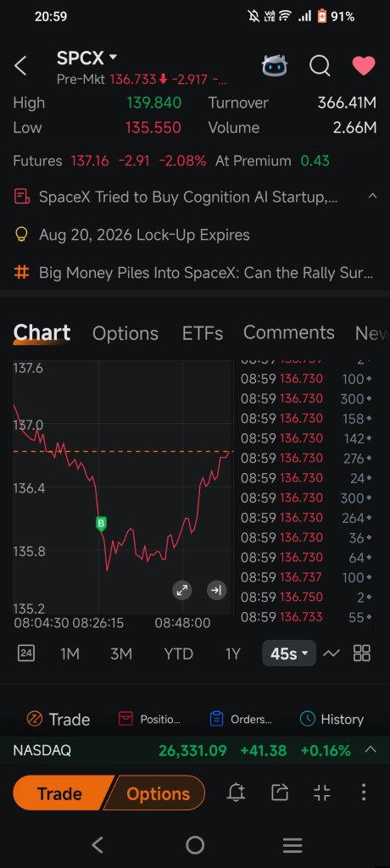This screenshot has height=868, width=390.
Task: Jump the chart to its latest point
Action: [x=216, y=590]
